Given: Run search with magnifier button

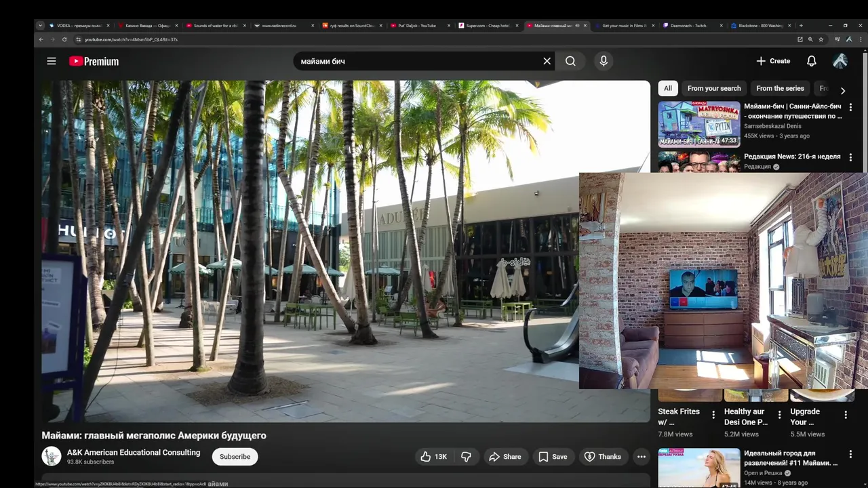Looking at the screenshot, I should click(570, 61).
